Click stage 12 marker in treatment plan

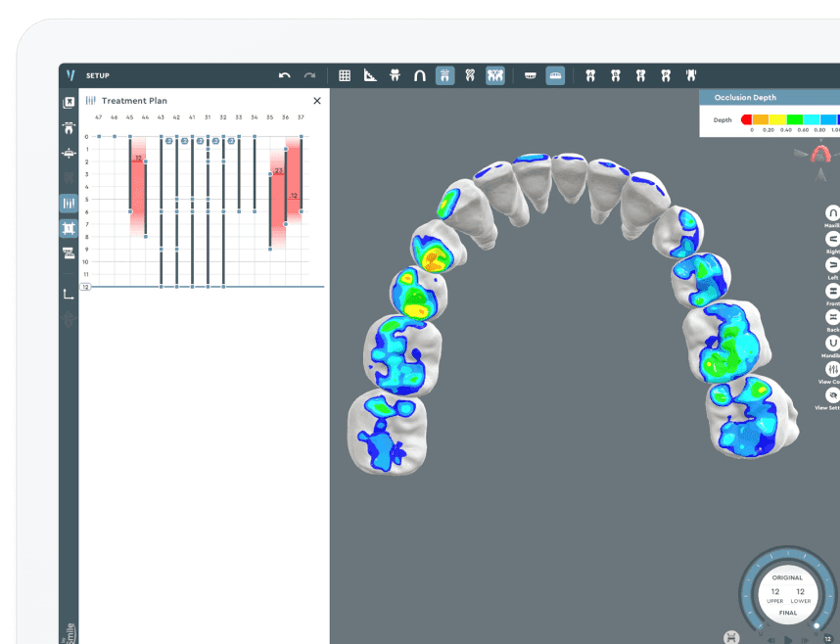pos(85,287)
